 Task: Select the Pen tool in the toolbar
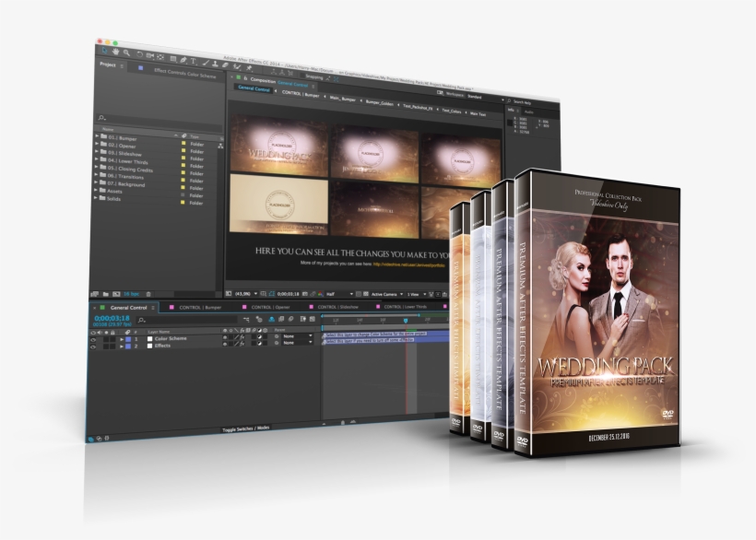pyautogui.click(x=183, y=59)
